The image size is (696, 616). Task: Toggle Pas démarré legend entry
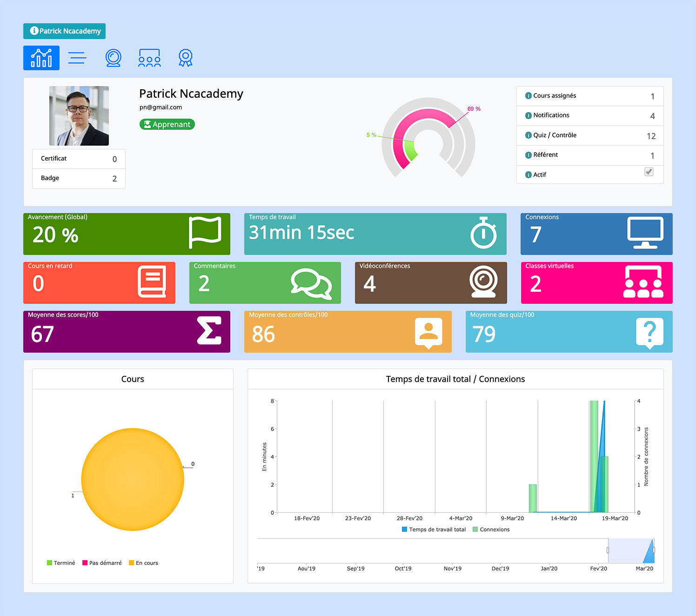pyautogui.click(x=102, y=563)
